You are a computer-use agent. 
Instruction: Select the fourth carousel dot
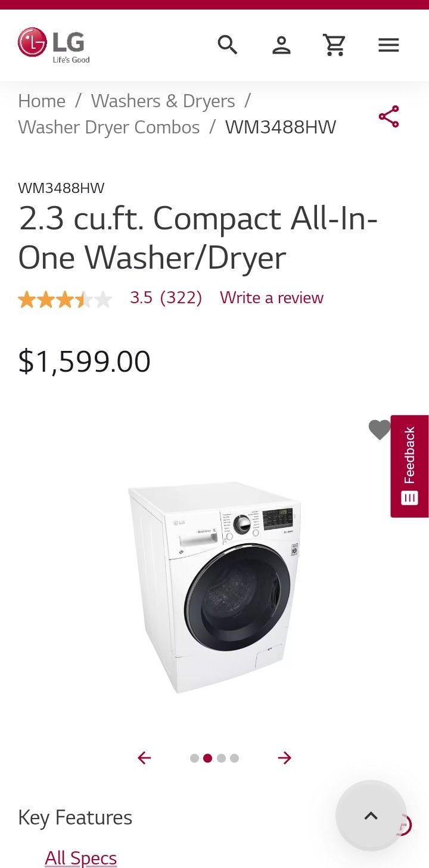(x=234, y=758)
